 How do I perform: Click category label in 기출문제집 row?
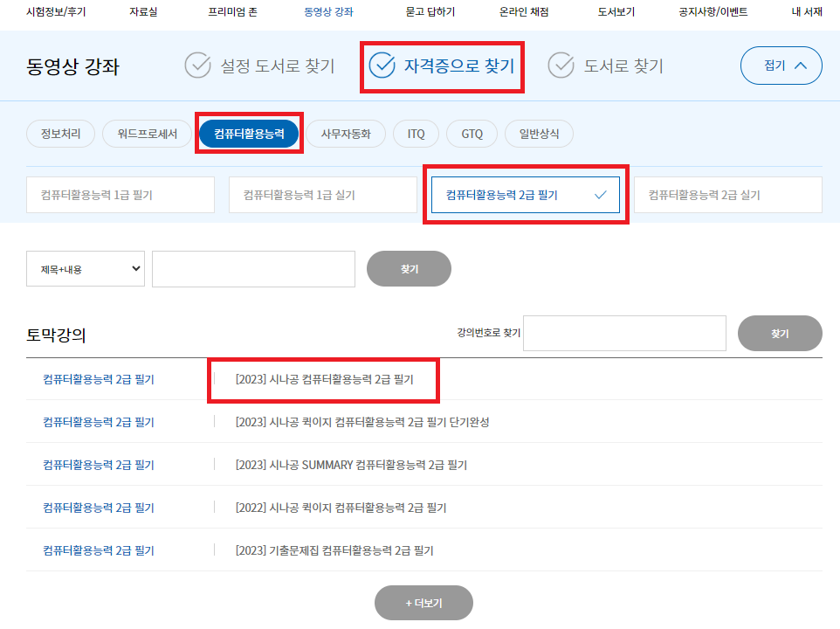(99, 550)
